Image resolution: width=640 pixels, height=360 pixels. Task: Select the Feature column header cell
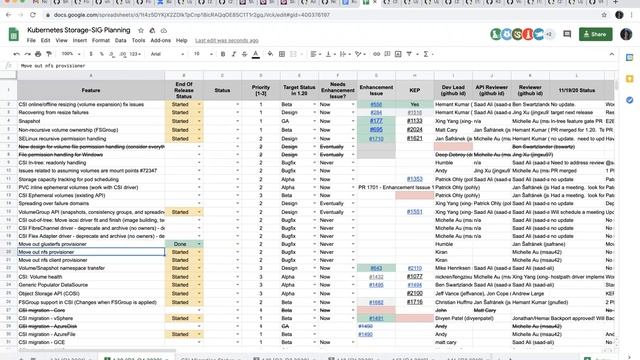[91, 90]
